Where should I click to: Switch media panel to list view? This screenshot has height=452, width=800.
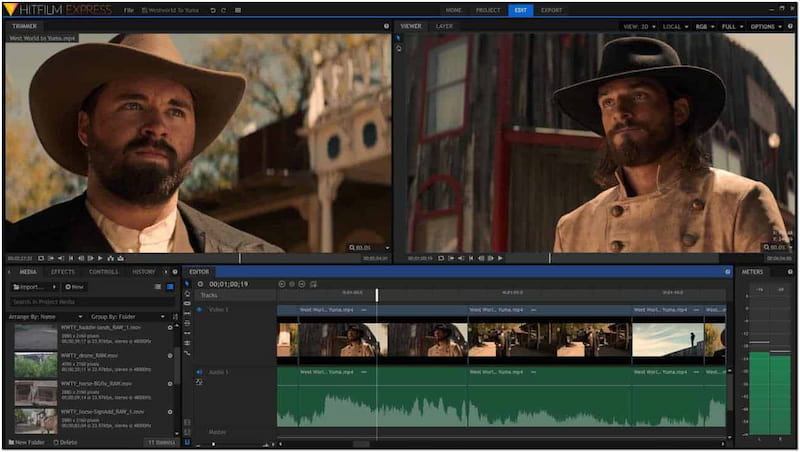point(158,287)
